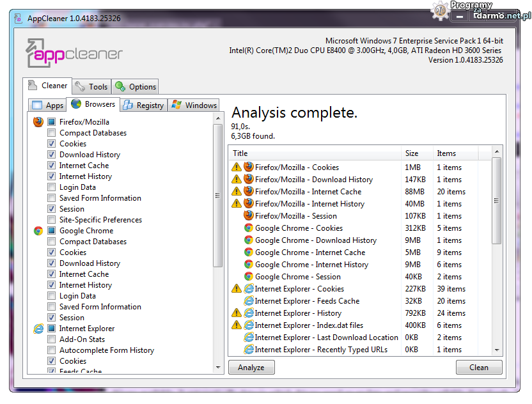Click Chrome icon next to Google Chrome - Session
The height and width of the screenshot is (404, 532).
pos(248,277)
